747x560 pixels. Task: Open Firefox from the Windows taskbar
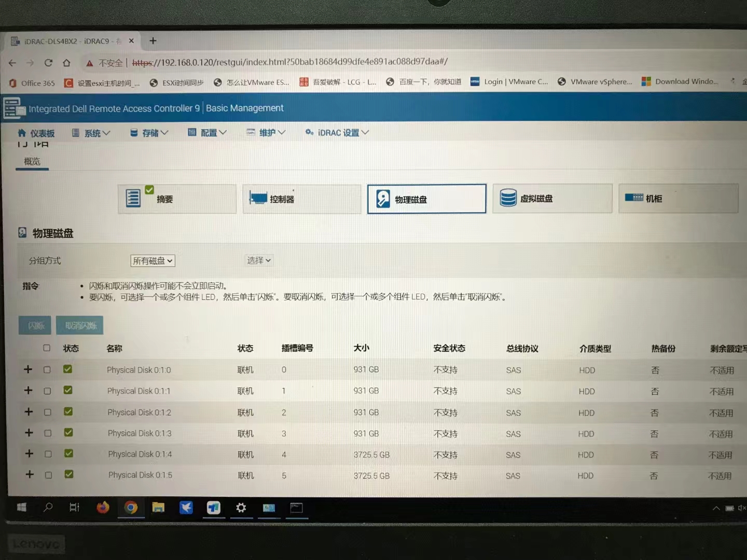103,507
